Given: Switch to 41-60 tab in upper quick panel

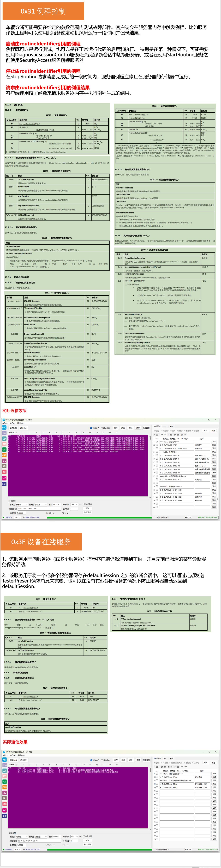Looking at the screenshot, I should tap(170, 435).
